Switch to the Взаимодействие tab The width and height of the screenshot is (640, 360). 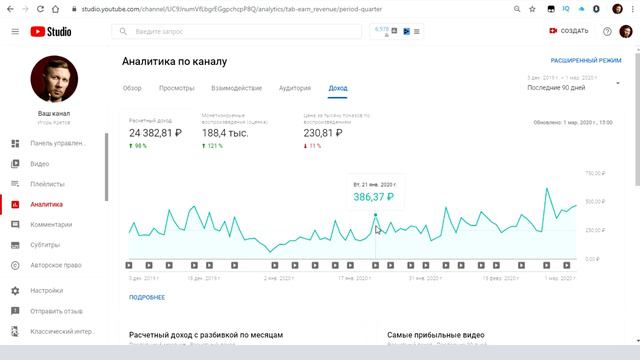coord(236,88)
